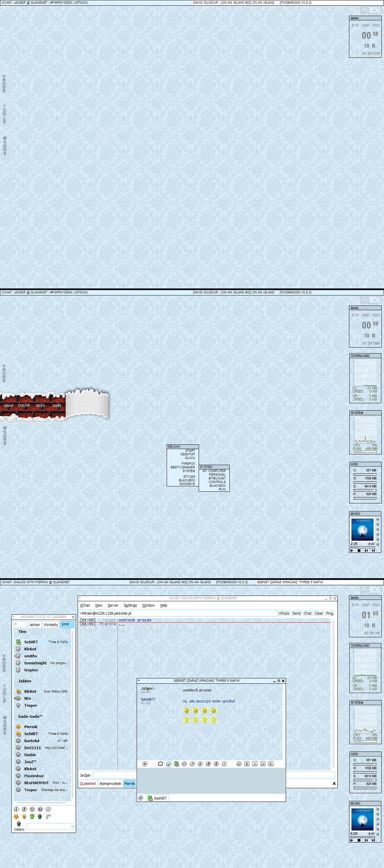Toggle italic formatting in SebNET chat
The image size is (384, 868).
pyautogui.click(x=255, y=764)
